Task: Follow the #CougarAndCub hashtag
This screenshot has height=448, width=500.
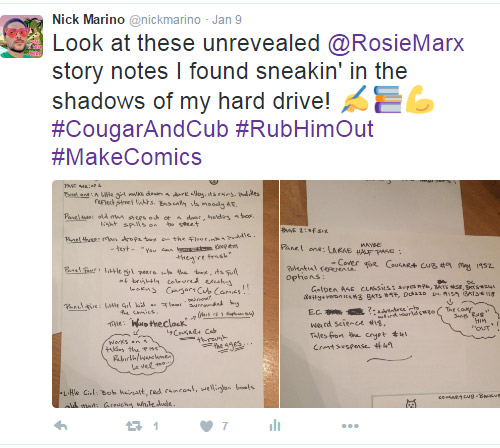Action: 140,129
